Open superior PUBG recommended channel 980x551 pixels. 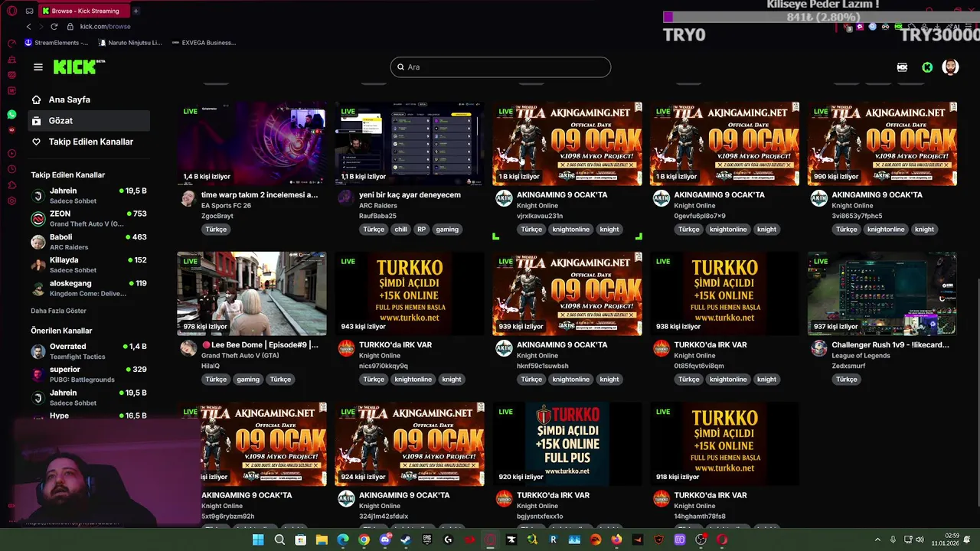[89, 373]
